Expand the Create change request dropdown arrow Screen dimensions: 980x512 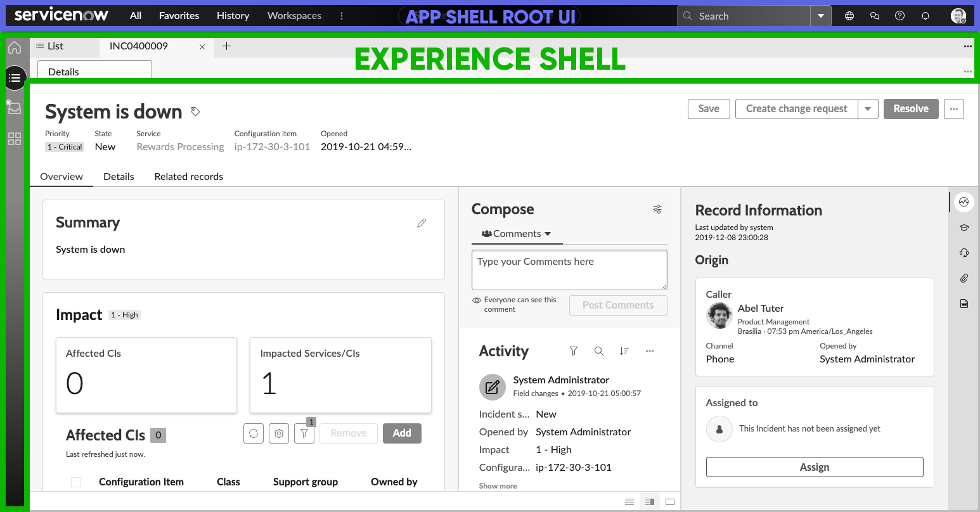(868, 108)
